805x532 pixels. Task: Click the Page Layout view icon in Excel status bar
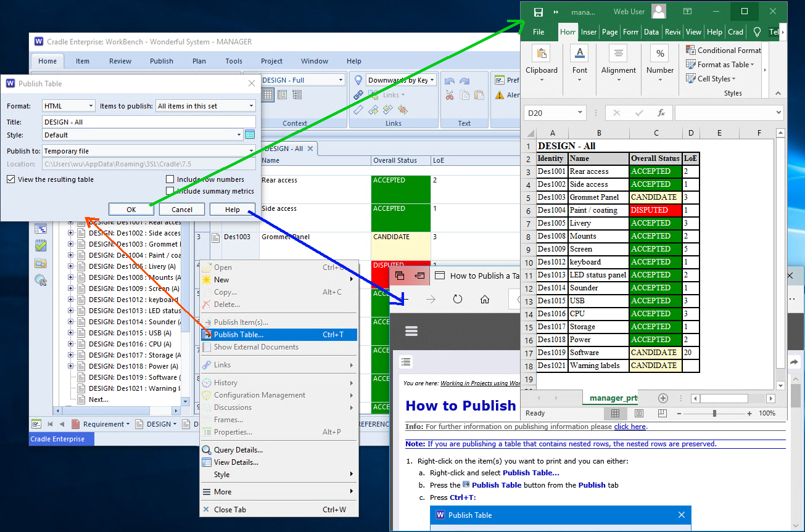[x=639, y=413]
